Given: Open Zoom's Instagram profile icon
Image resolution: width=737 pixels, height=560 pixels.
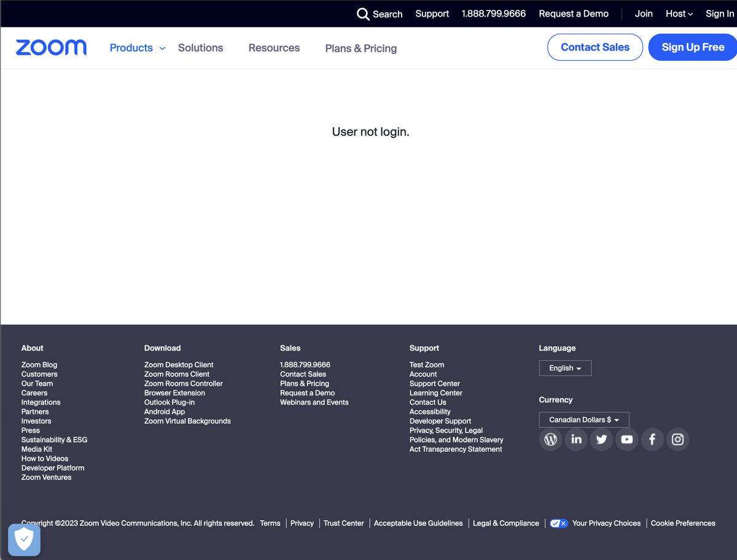Looking at the screenshot, I should pyautogui.click(x=677, y=439).
